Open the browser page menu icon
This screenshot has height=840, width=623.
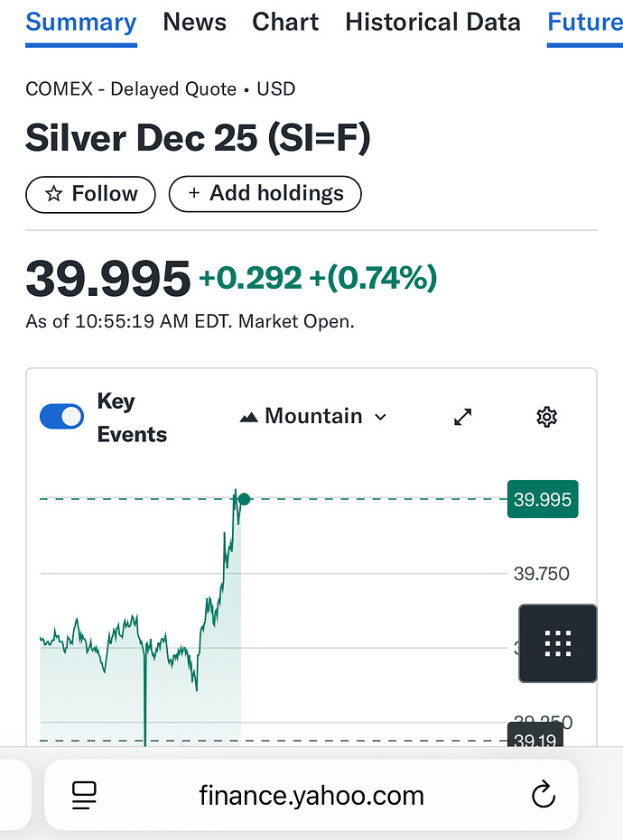85,795
